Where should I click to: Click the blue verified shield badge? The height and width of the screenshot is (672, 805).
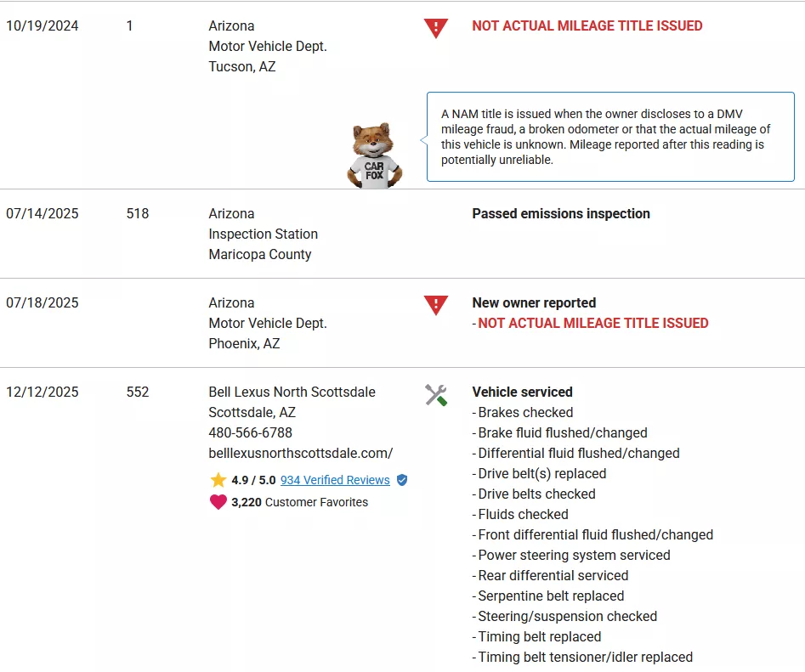click(x=402, y=480)
